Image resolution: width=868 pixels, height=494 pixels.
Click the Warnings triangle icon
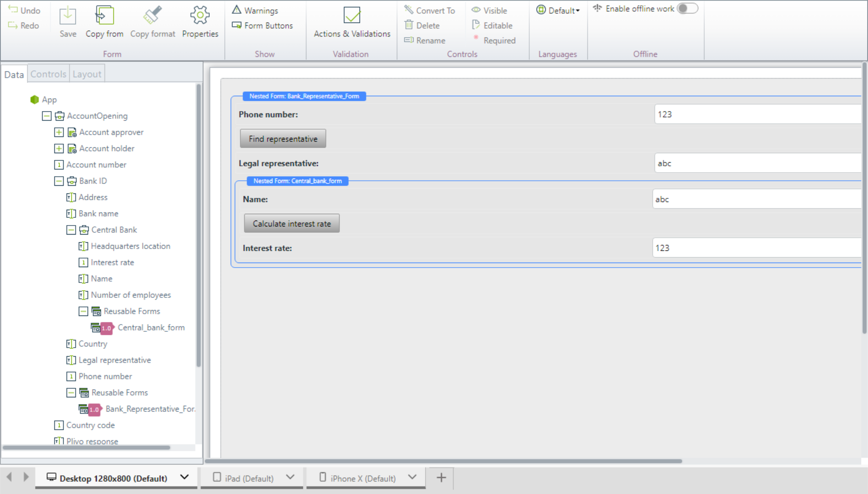click(x=237, y=9)
